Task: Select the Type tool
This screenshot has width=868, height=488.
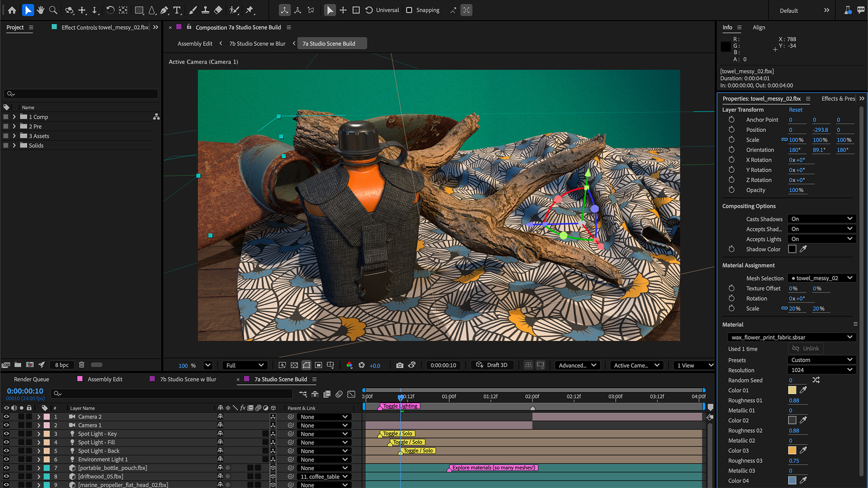Action: click(177, 10)
